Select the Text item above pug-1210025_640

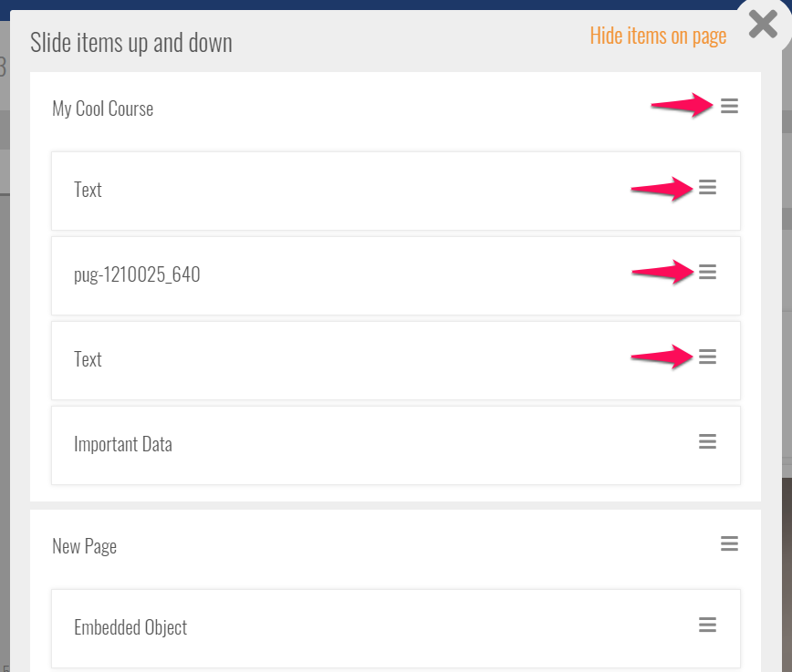(x=88, y=190)
